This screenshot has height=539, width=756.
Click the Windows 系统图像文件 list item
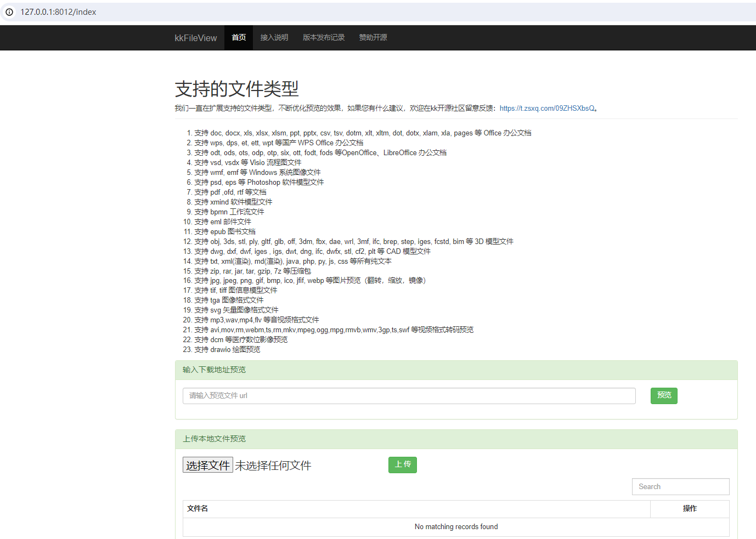click(257, 173)
